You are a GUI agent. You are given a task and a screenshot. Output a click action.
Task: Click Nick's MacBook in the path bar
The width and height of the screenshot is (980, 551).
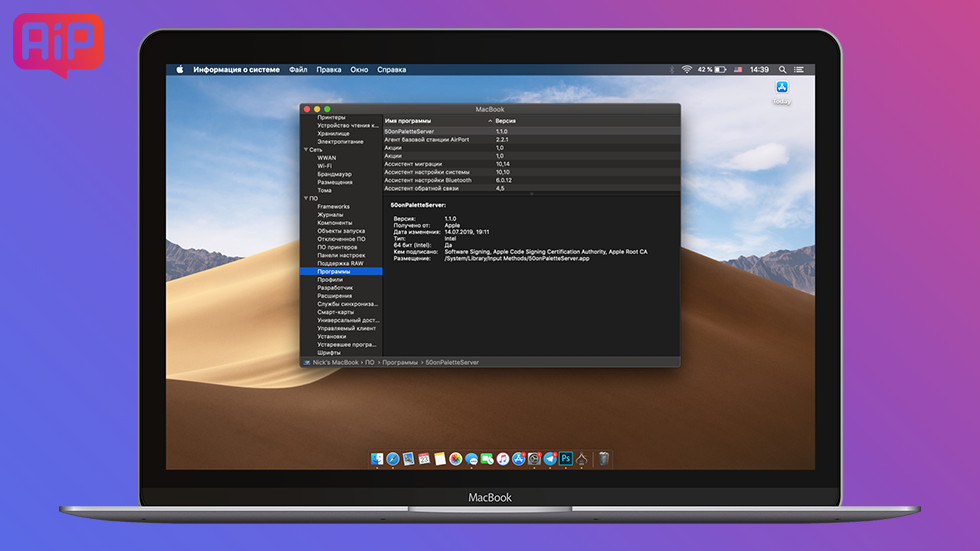click(336, 362)
